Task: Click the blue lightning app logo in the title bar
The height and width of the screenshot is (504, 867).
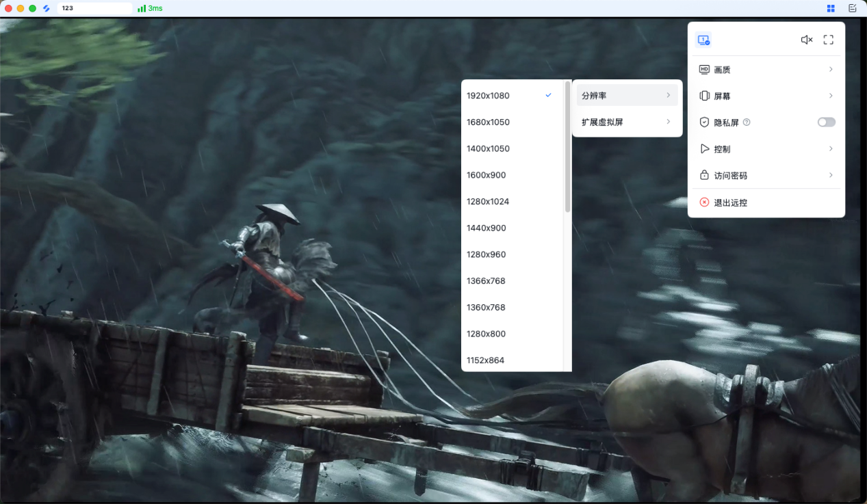Action: (47, 8)
